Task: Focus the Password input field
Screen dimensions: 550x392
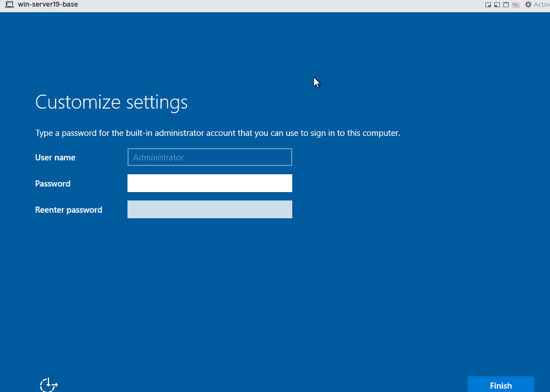Action: coord(209,183)
